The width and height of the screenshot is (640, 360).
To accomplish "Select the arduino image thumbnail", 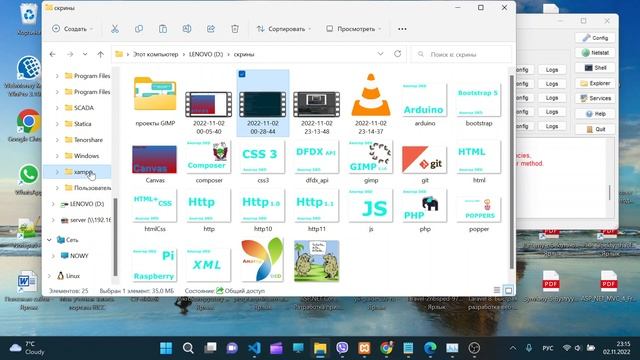I will click(424, 104).
